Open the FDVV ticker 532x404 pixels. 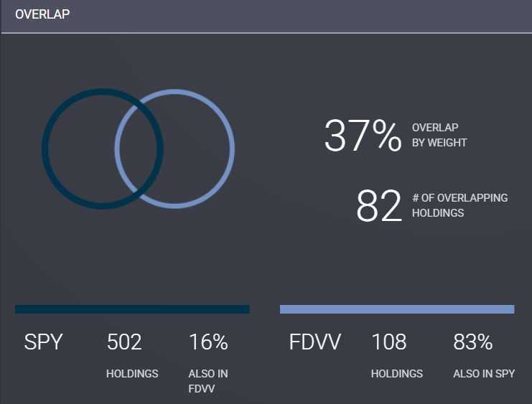click(x=314, y=342)
